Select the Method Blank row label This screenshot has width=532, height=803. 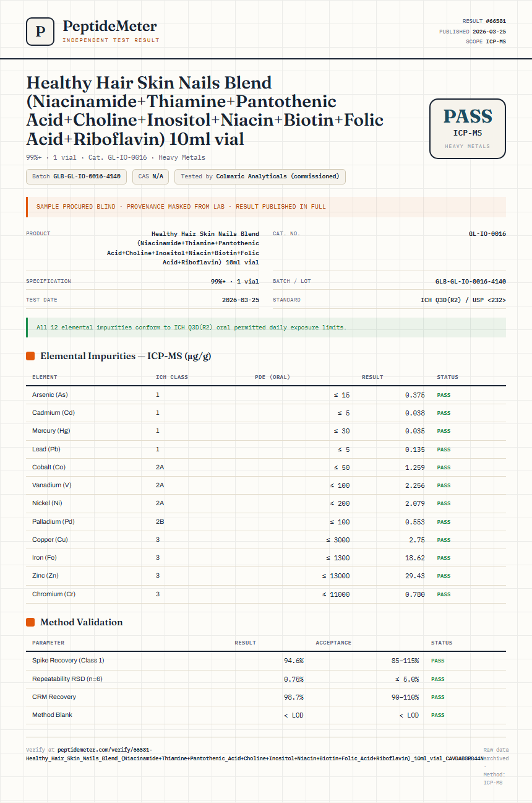(52, 714)
